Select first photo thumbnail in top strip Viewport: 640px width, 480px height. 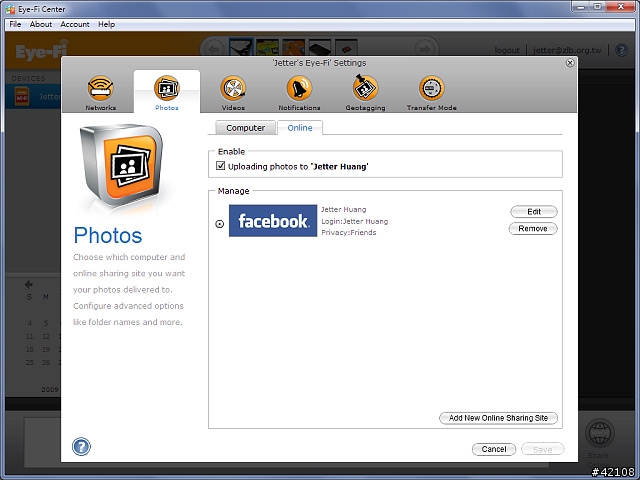click(241, 47)
